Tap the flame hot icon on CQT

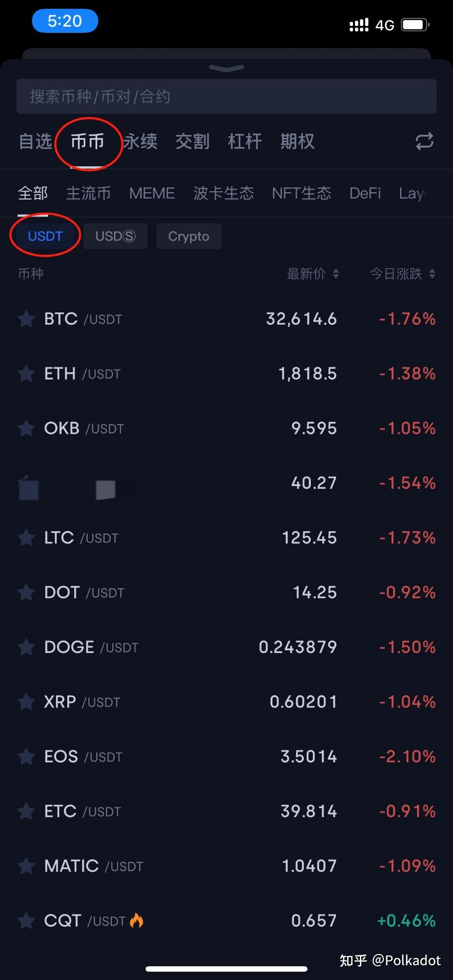pos(136,921)
